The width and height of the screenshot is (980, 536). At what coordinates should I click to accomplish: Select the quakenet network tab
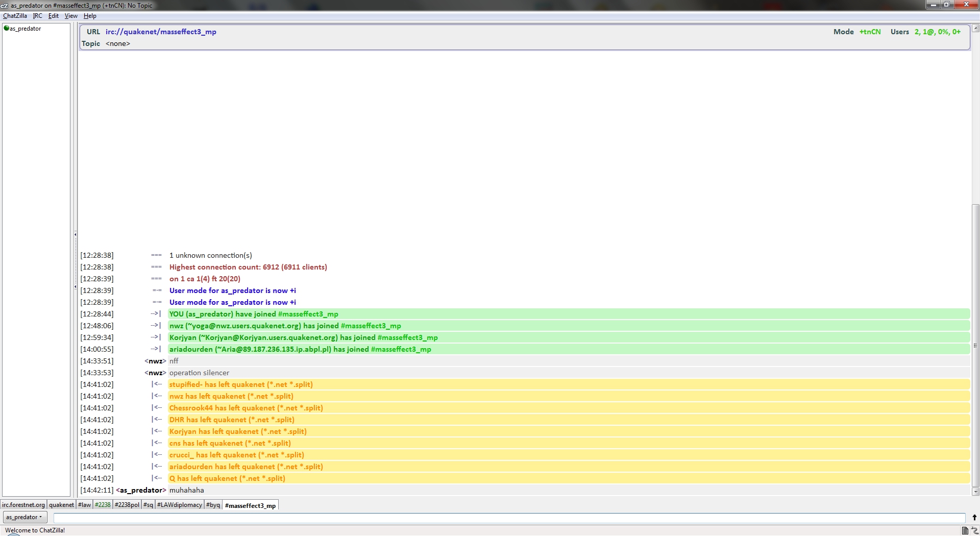(x=61, y=505)
